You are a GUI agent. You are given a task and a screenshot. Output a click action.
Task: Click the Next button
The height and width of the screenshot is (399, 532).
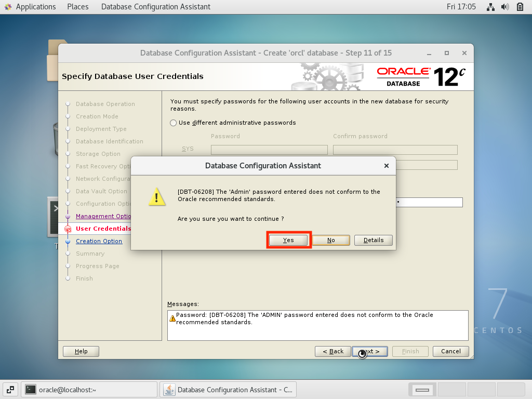click(370, 351)
